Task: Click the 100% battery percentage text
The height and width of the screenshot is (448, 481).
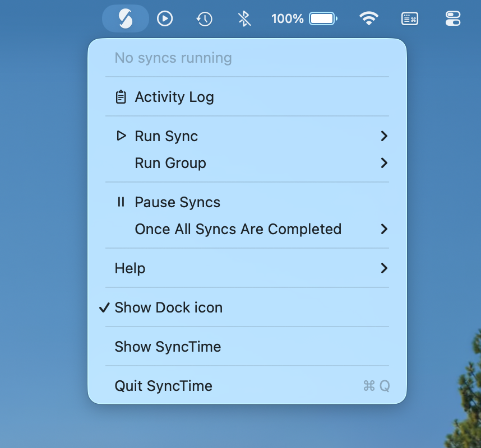Action: click(x=287, y=19)
